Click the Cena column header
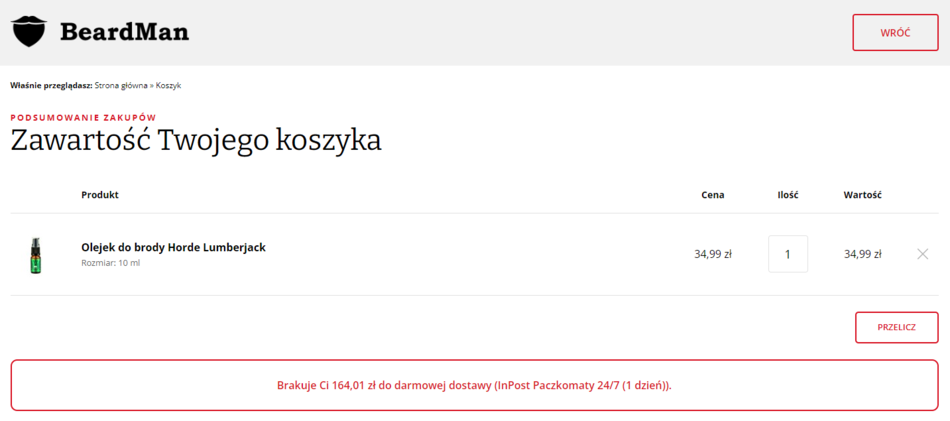 pyautogui.click(x=712, y=195)
